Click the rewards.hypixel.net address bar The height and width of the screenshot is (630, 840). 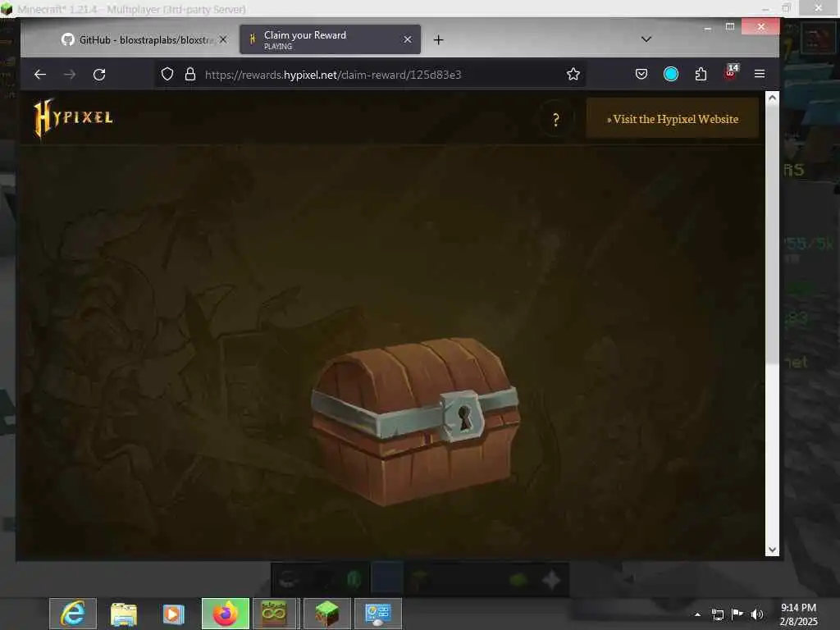tap(370, 75)
